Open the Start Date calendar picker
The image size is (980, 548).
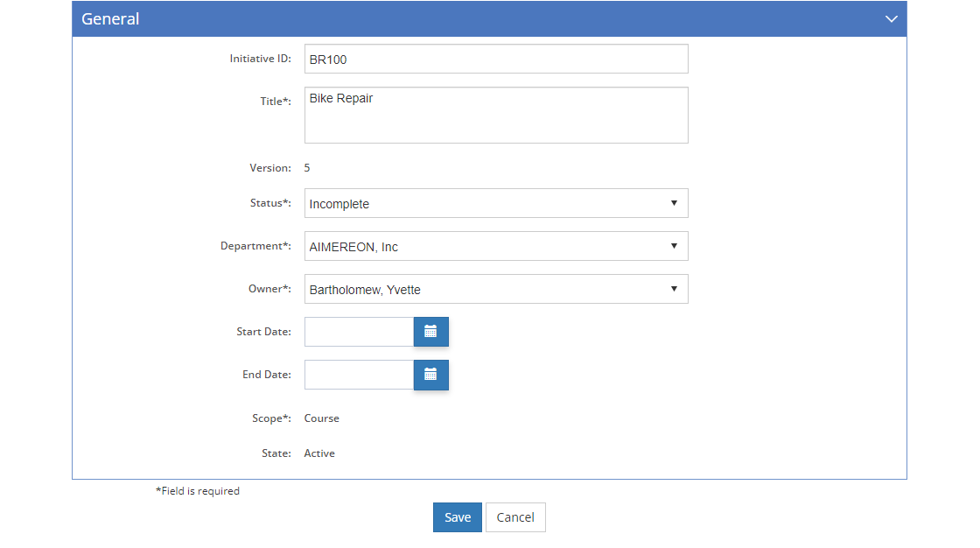pos(430,332)
